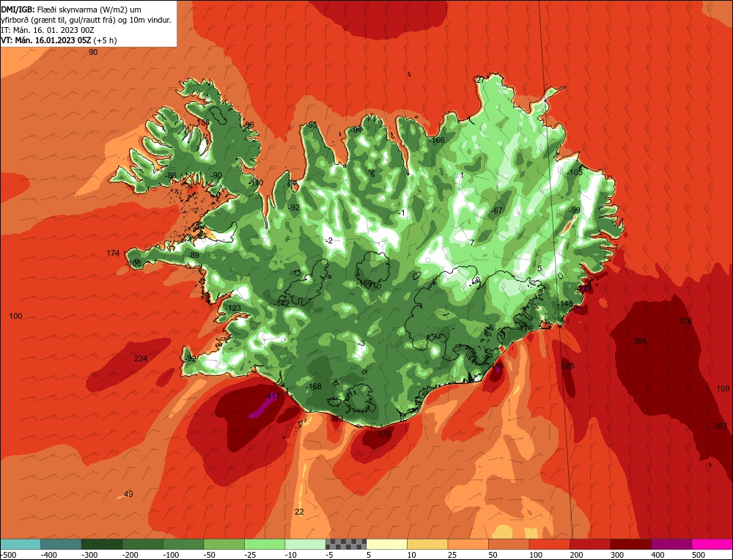Click the map value "49" in the southwest ocean
The width and height of the screenshot is (733, 560).
[x=128, y=494]
